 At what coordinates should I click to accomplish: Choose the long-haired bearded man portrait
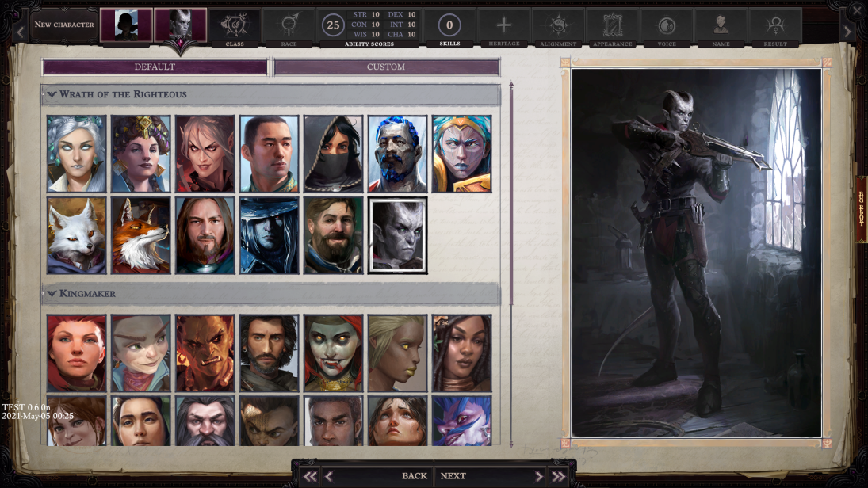click(205, 236)
